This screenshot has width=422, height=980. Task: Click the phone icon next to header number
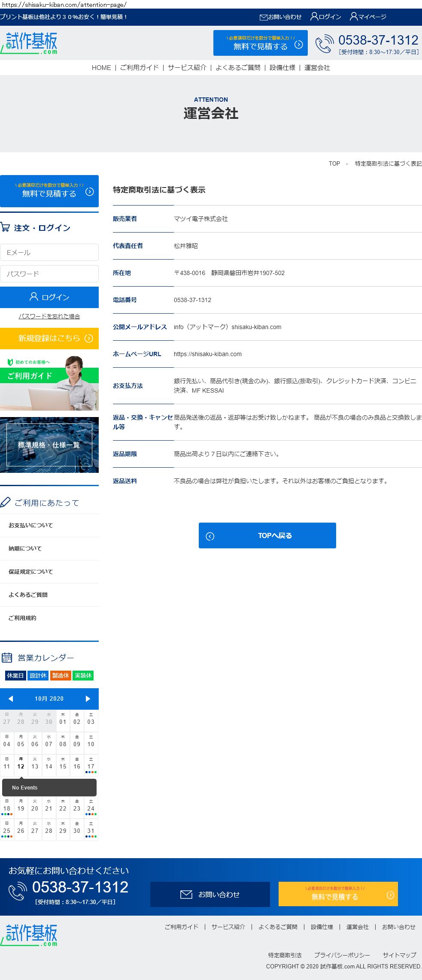point(324,44)
